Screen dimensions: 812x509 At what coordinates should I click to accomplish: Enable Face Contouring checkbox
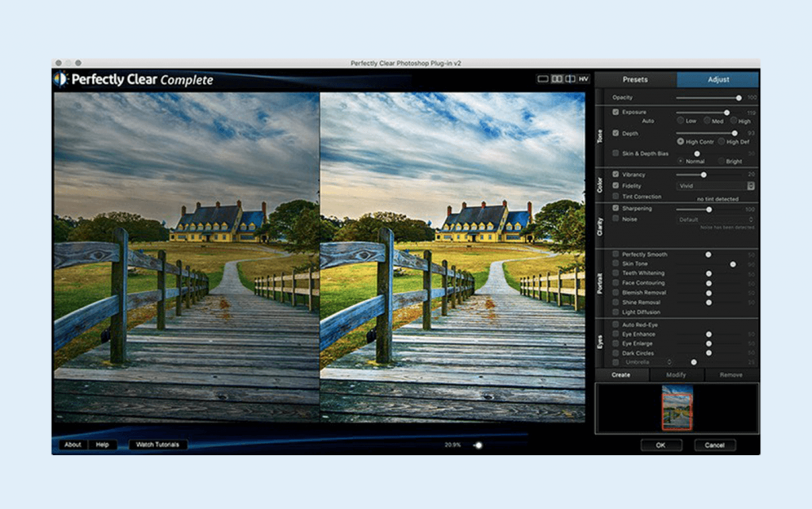pos(615,283)
